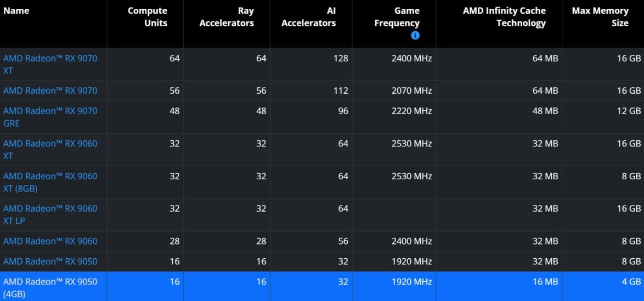Open the AMD Radeon RX 9060 link
Image resolution: width=644 pixels, height=301 pixels.
pyautogui.click(x=50, y=241)
